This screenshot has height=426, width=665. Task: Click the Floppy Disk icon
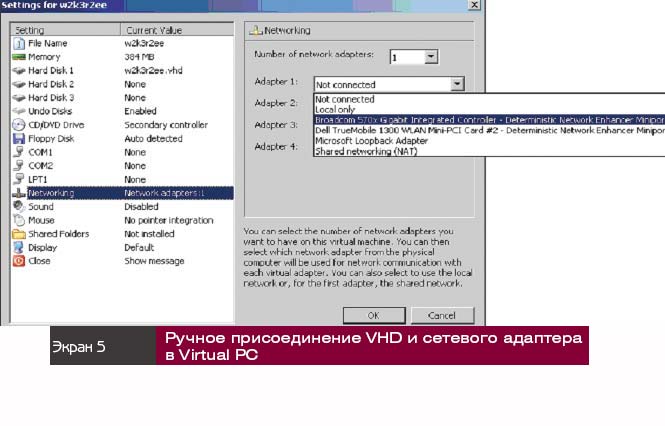pyautogui.click(x=19, y=139)
